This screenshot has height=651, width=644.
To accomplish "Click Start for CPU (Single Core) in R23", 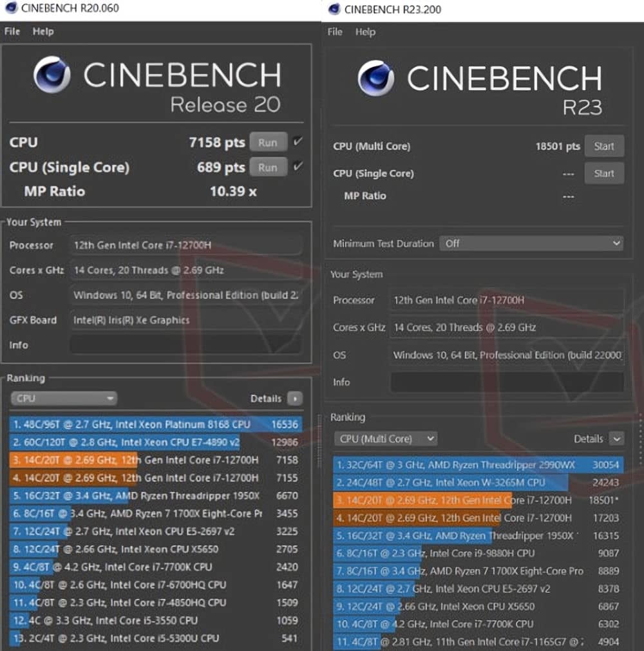I will pos(604,173).
